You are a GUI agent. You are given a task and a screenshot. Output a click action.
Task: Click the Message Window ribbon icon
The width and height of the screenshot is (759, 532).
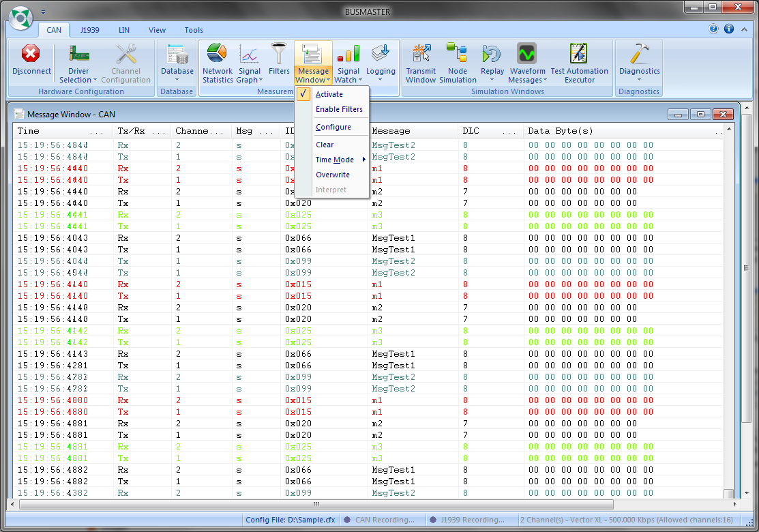point(313,54)
